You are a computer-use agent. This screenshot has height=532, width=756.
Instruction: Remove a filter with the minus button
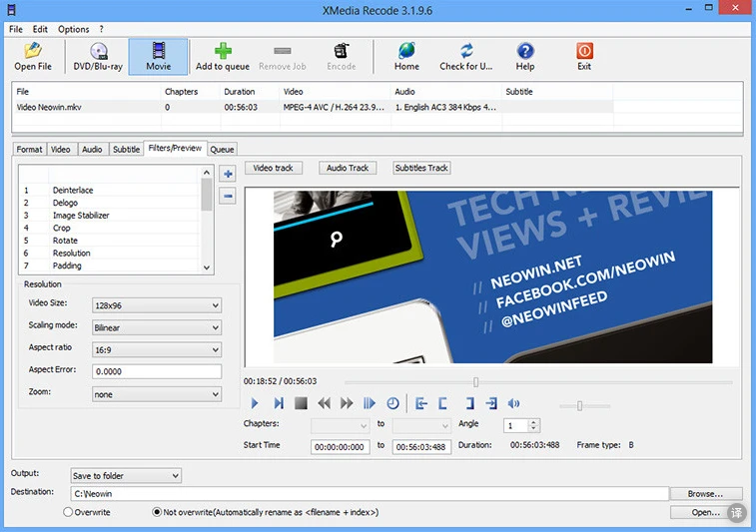tap(228, 196)
